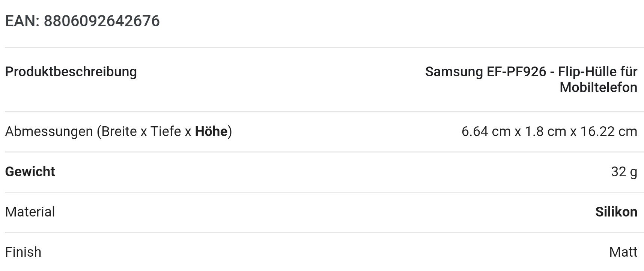The image size is (644, 271).
Task: Click the bold 'Silikon' value
Action: pos(616,212)
